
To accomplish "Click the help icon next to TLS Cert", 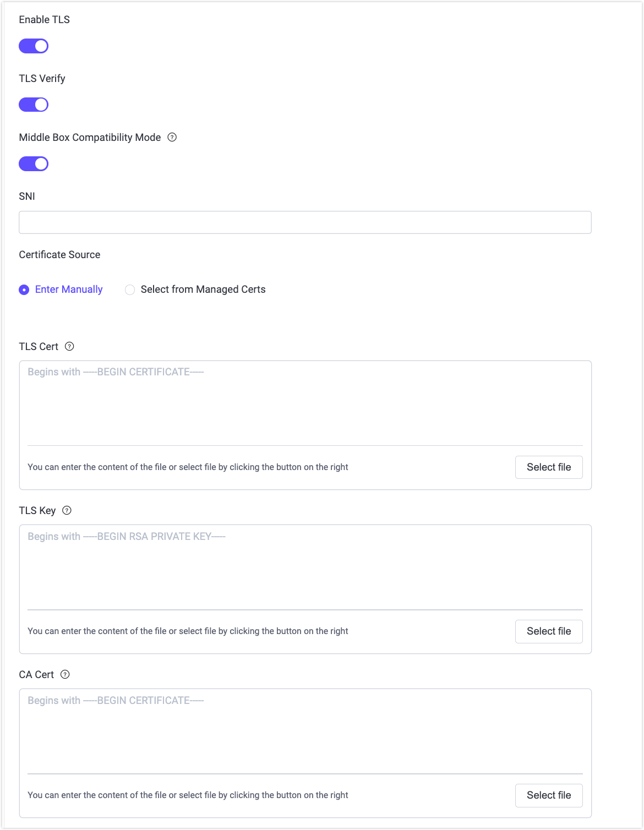I will click(69, 346).
